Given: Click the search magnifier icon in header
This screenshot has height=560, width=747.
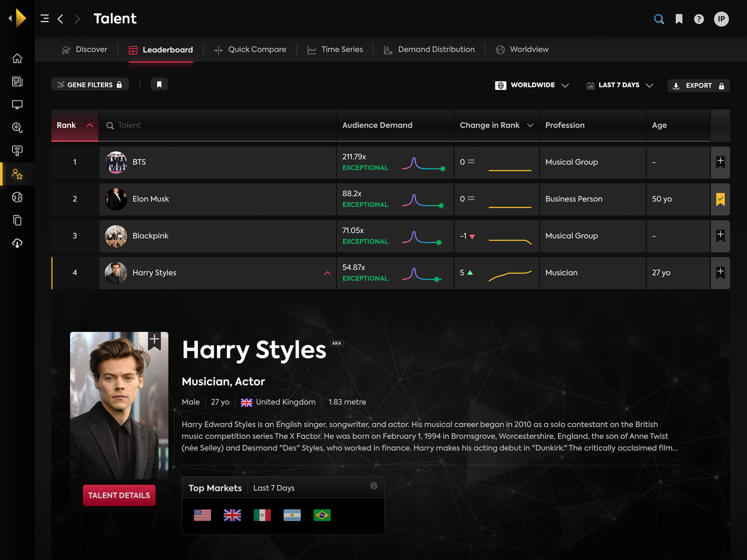Looking at the screenshot, I should click(659, 19).
